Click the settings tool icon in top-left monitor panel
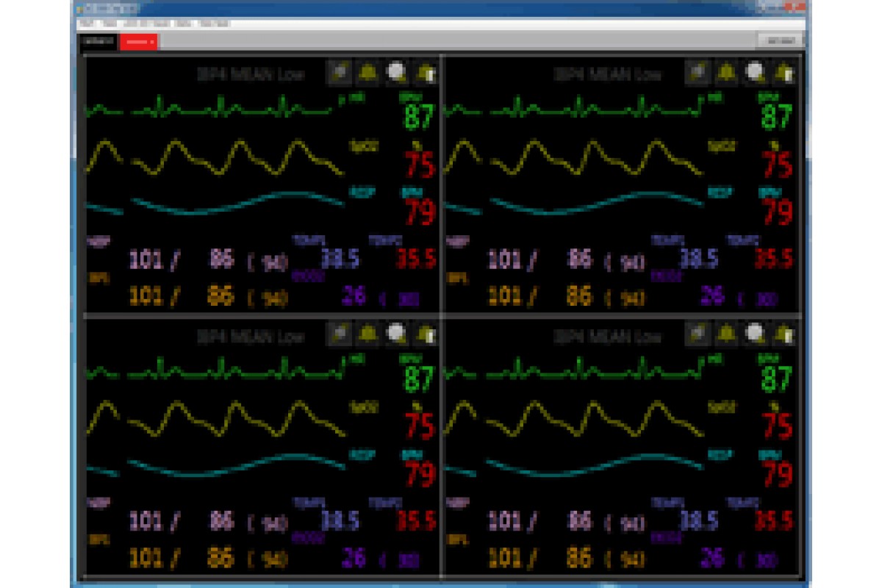 tap(339, 72)
